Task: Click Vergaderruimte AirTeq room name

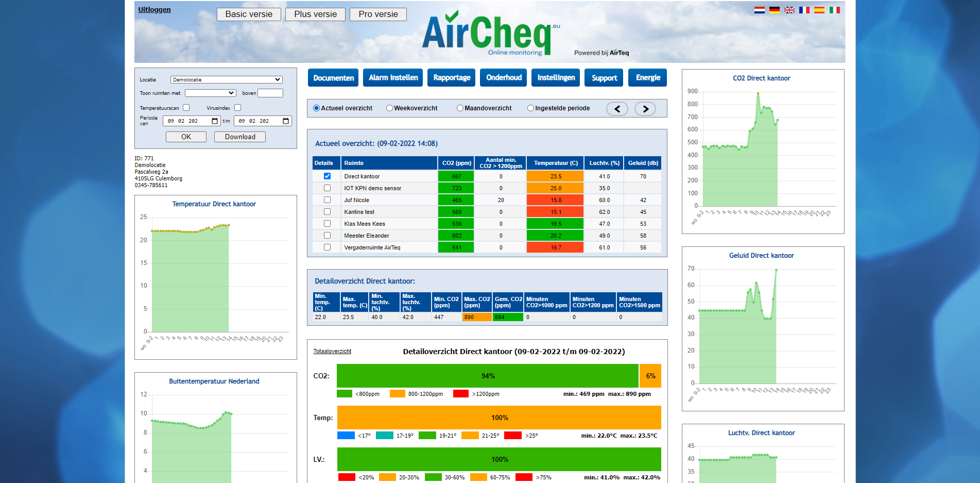Action: [x=372, y=247]
